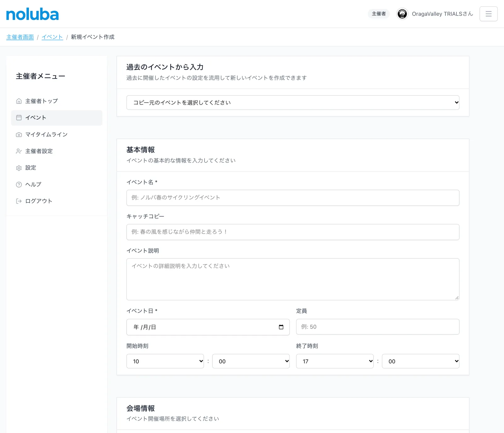Image resolution: width=504 pixels, height=433 pixels.
Task: Click the 主催者メニュー sidebar heading
Action: [41, 76]
